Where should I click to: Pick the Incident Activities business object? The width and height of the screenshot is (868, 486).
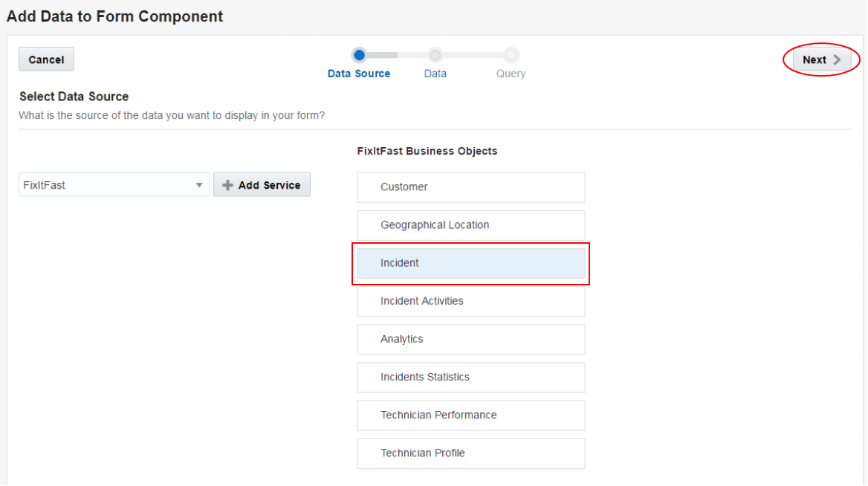coord(470,301)
